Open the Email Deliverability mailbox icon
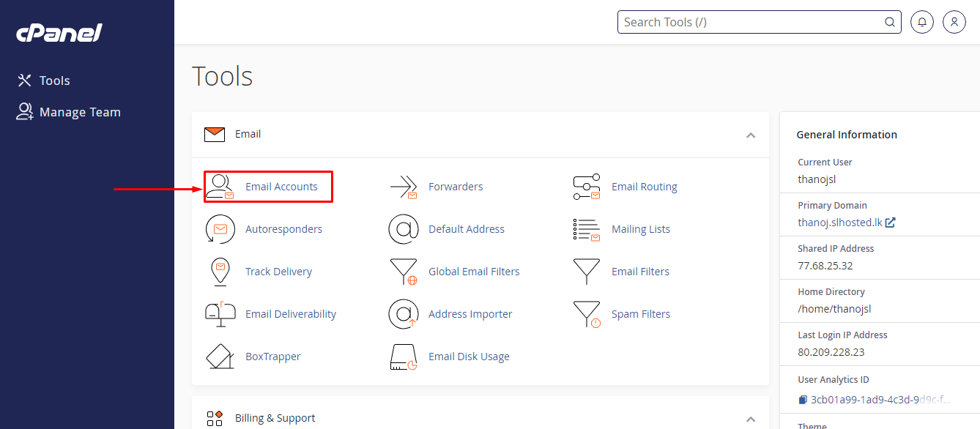980x429 pixels. pyautogui.click(x=220, y=314)
